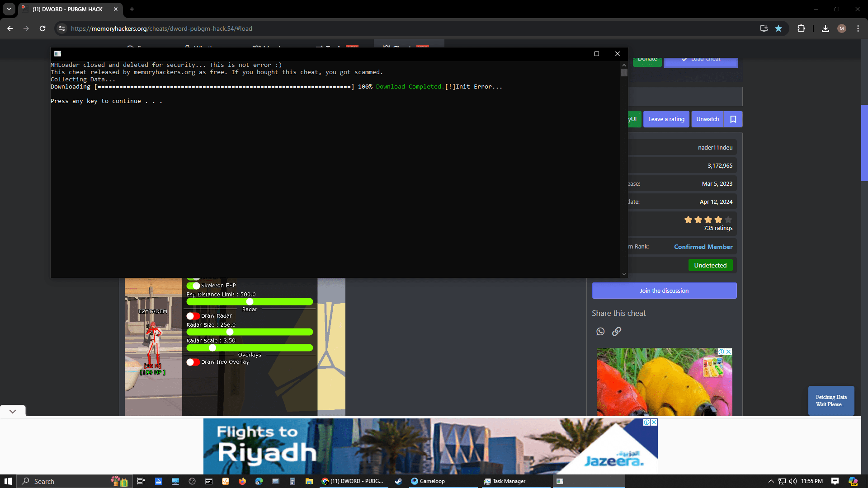Open the Windows Start menu
The width and height of the screenshot is (868, 488).
[8, 481]
